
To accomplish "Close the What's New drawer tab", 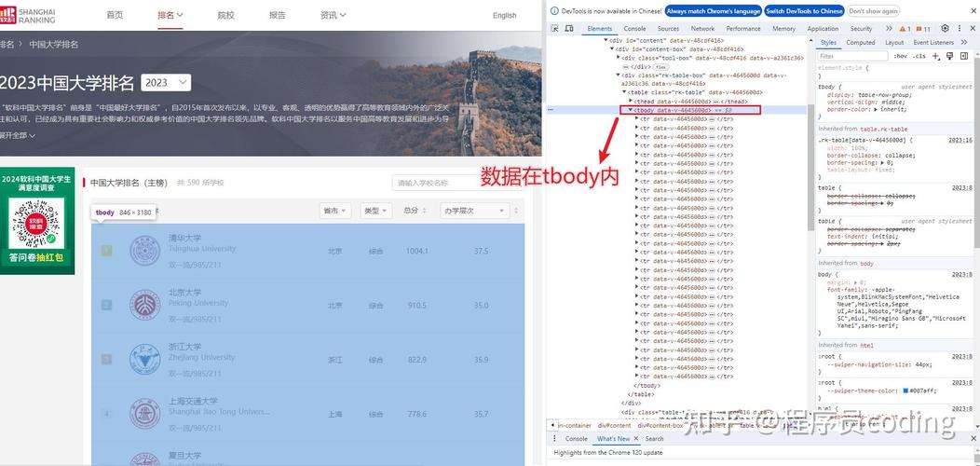I will coord(636,438).
